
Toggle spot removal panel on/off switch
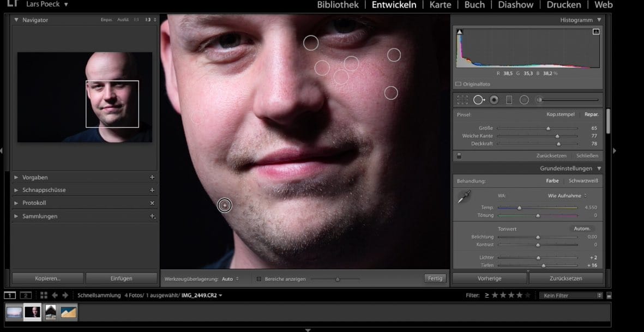click(459, 155)
